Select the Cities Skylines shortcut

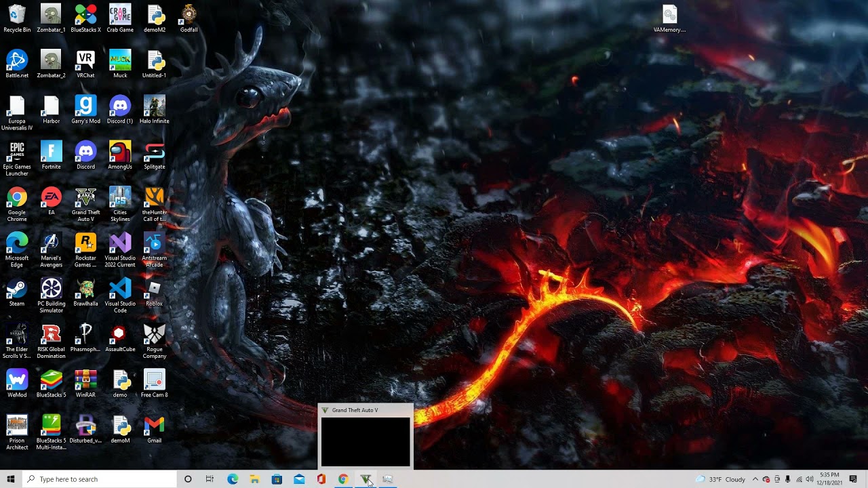tap(120, 205)
